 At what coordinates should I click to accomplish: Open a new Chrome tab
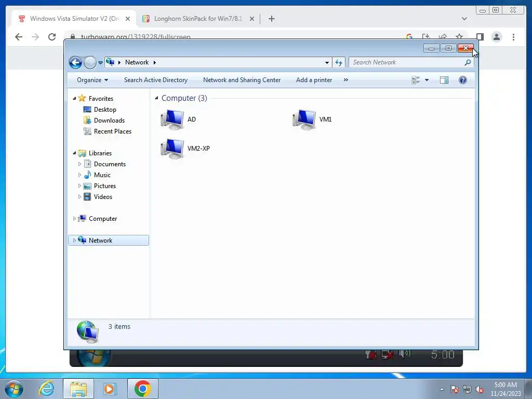tap(271, 19)
